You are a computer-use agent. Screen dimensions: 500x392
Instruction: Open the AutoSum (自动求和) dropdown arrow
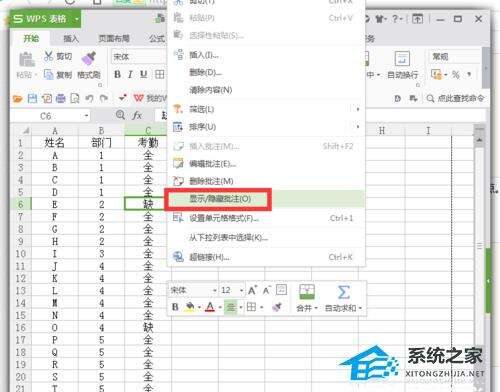[x=360, y=308]
